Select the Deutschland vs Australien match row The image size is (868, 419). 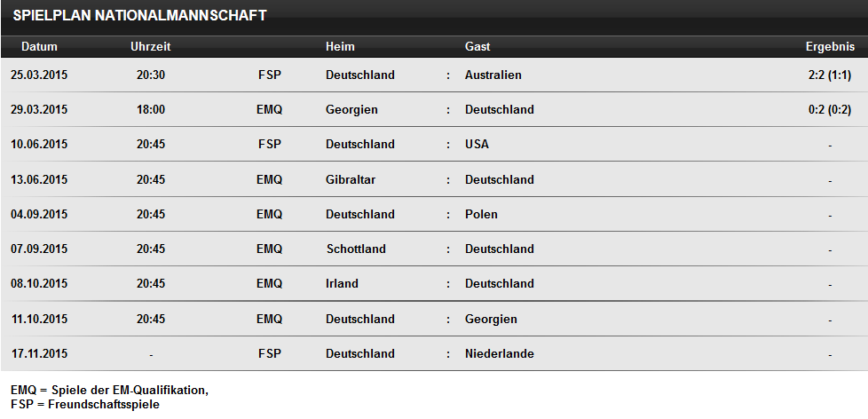[434, 75]
